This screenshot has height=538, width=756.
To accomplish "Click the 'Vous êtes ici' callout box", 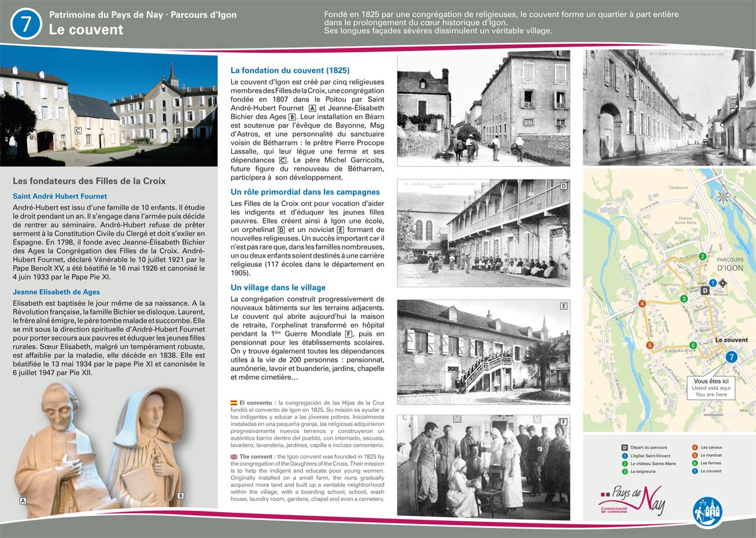I will click(x=711, y=387).
